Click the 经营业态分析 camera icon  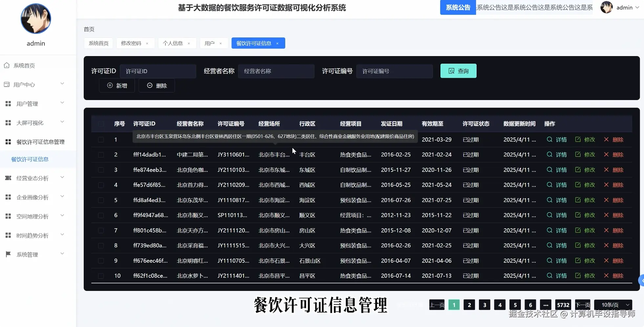point(8,178)
